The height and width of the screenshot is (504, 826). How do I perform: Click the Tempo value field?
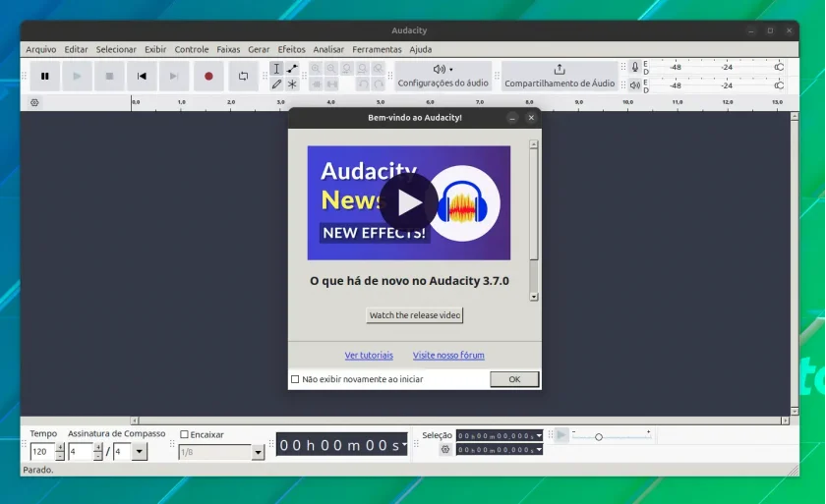point(42,451)
